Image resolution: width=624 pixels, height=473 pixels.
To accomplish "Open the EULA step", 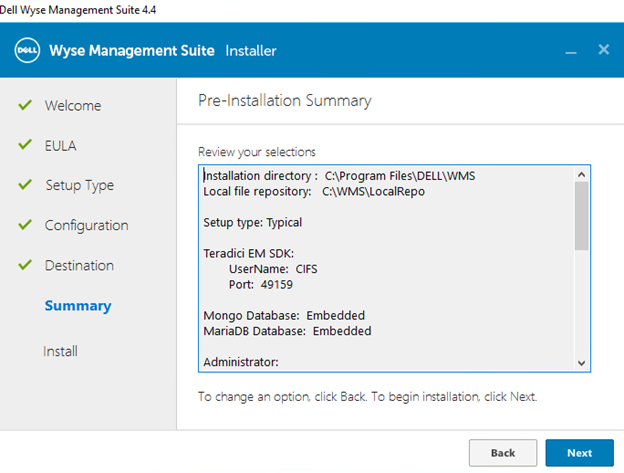I will (60, 146).
